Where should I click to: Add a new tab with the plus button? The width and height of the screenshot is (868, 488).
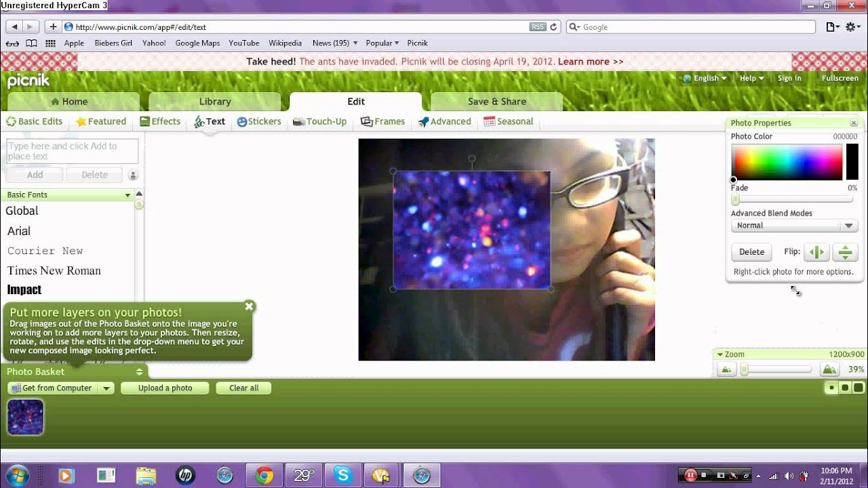(53, 27)
